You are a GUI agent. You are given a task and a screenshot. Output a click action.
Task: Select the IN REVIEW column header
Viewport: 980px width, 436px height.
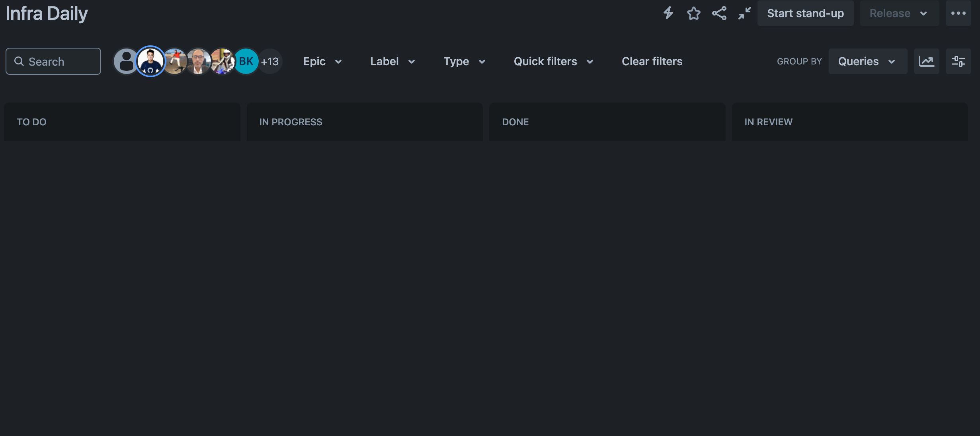click(769, 121)
